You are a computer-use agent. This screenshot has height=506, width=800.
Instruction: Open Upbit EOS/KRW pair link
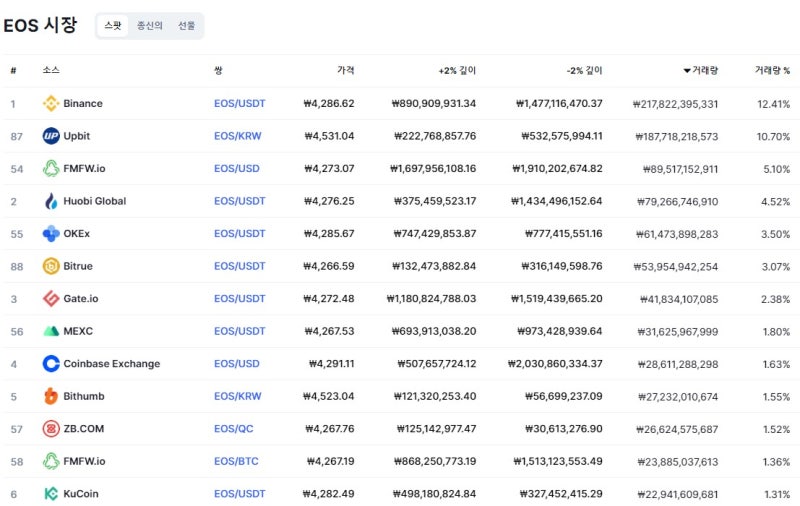237,136
